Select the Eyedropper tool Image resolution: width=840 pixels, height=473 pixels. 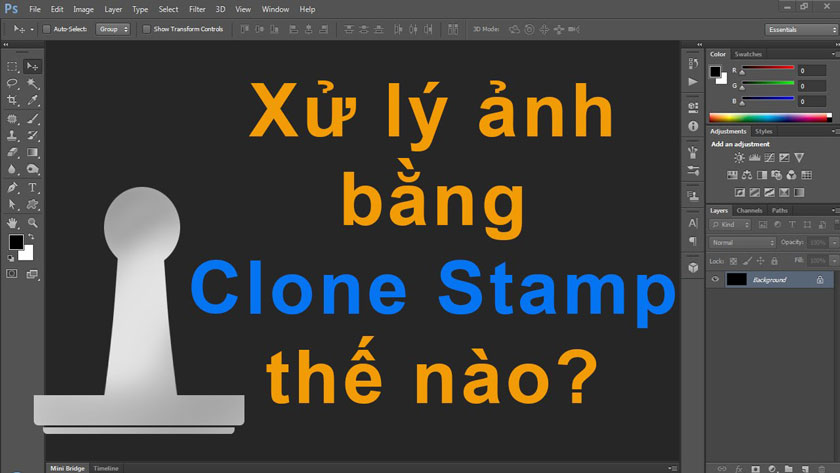tap(33, 100)
